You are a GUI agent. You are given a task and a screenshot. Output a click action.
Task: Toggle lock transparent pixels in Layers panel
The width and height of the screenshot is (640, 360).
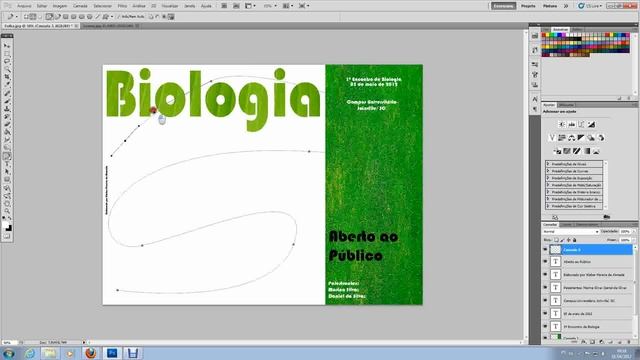556,240
